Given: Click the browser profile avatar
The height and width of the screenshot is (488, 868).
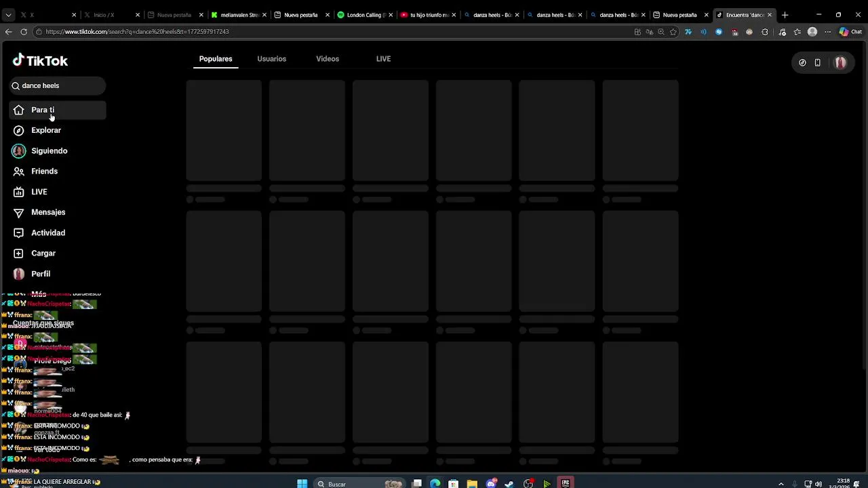Looking at the screenshot, I should 812,32.
